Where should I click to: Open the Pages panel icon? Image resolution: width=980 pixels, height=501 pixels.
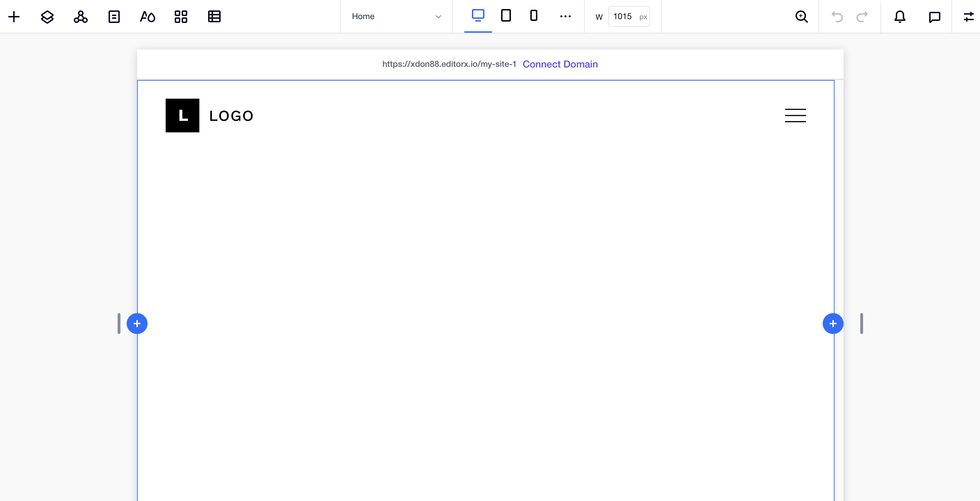pos(114,16)
